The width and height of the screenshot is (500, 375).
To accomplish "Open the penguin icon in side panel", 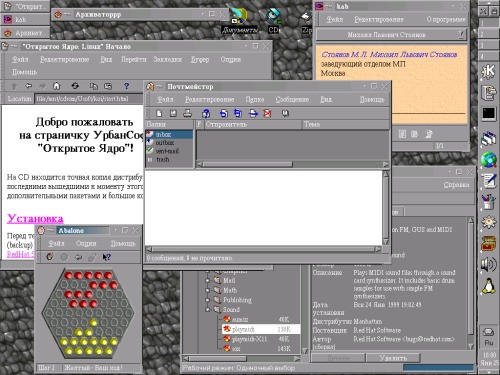I will pos(489,286).
